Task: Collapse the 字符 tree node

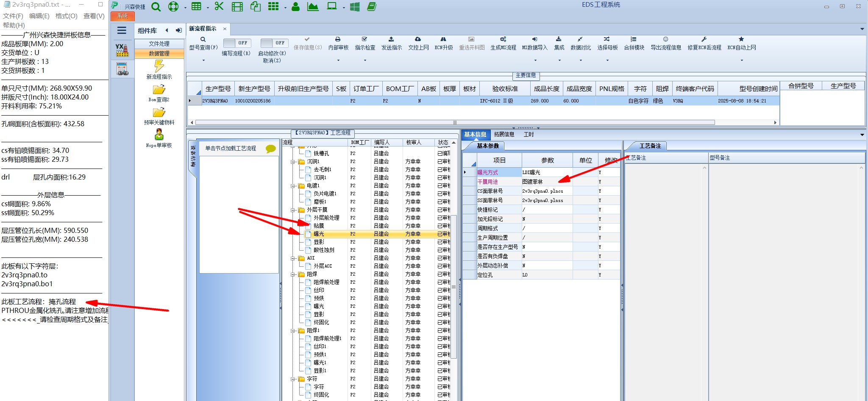Action: point(293,379)
